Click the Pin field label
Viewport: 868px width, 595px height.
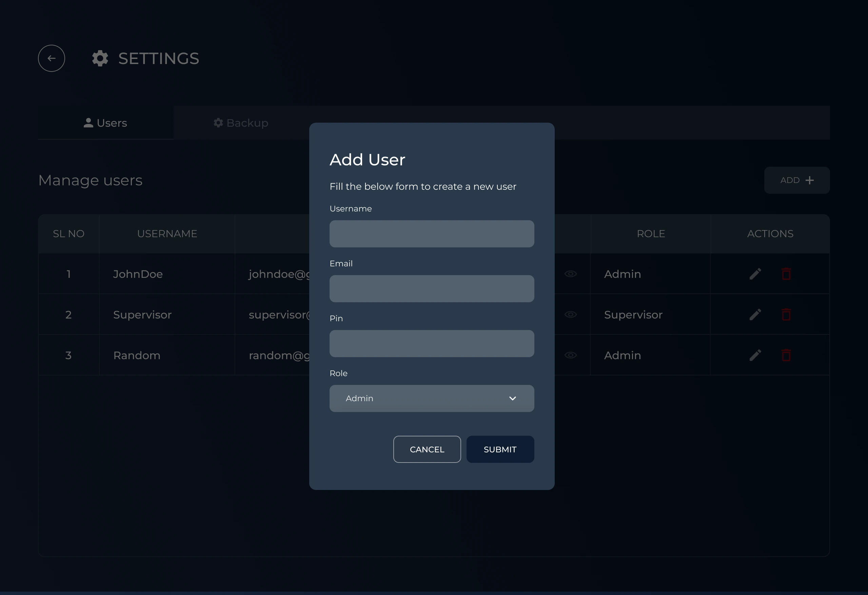336,319
